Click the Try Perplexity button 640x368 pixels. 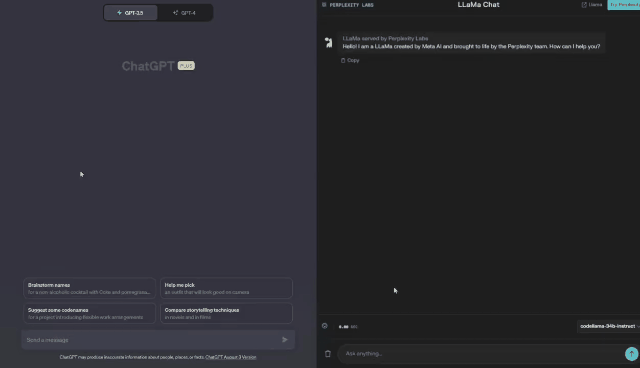click(x=624, y=5)
